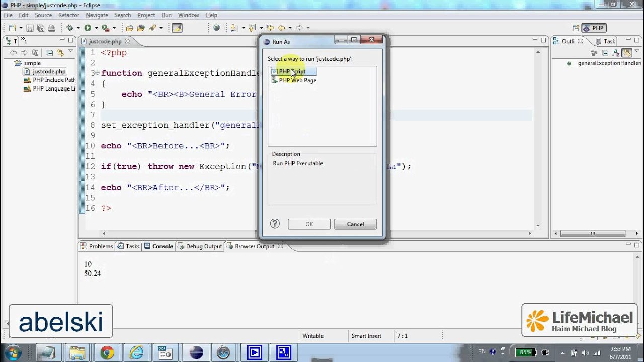The height and width of the screenshot is (362, 644).
Task: Toggle Mark Occurrences highlighter icon
Action: tap(177, 28)
